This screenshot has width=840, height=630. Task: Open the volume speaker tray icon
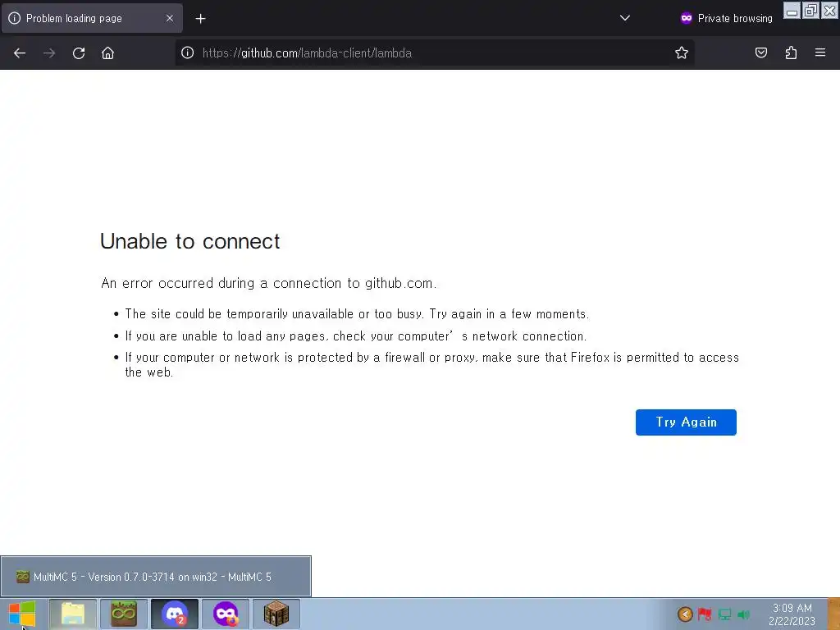tap(743, 614)
